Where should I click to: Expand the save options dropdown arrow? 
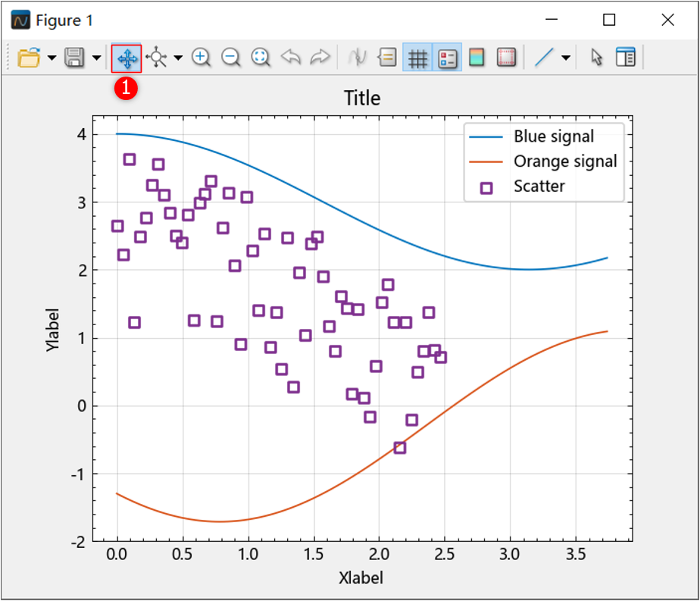tap(96, 58)
